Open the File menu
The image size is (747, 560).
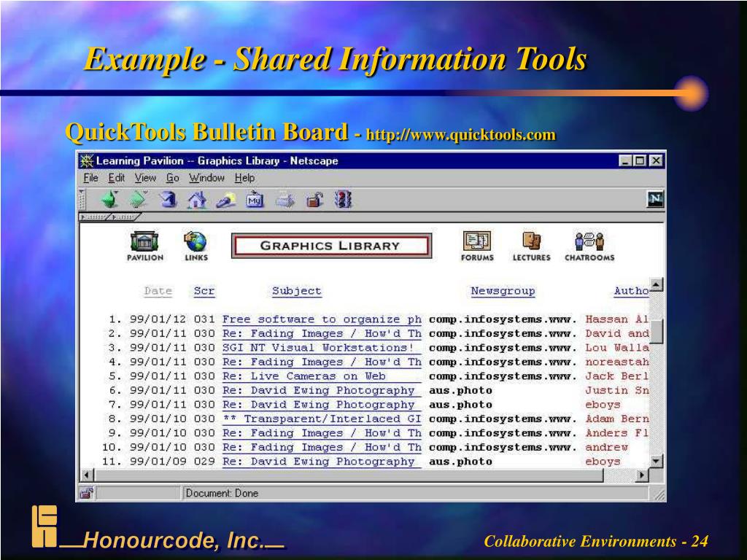tap(90, 178)
